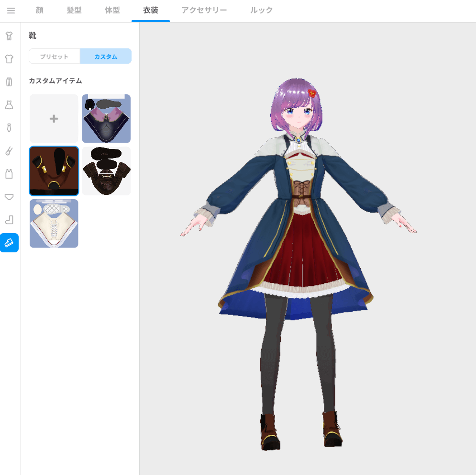Select the tank top inner category icon
Screen dimensions: 476x475
tap(9, 174)
